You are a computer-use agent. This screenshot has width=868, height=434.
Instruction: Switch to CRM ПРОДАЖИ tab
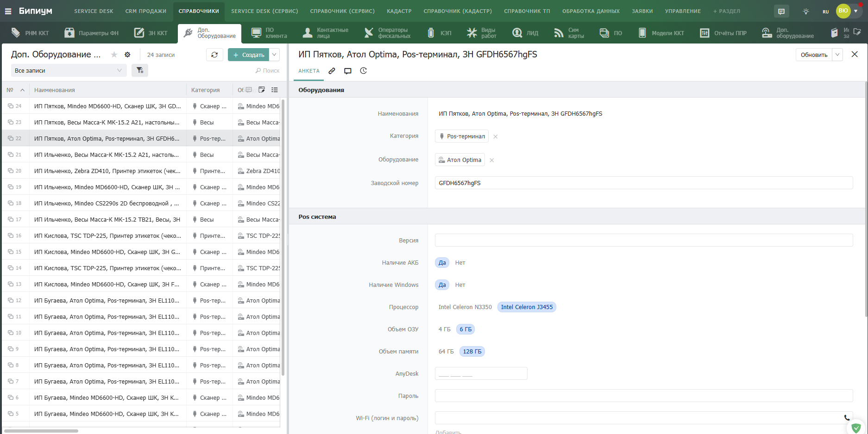(146, 11)
